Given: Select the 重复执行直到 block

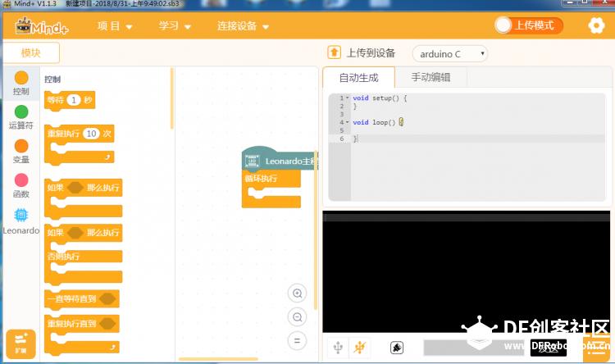Looking at the screenshot, I should tap(81, 335).
